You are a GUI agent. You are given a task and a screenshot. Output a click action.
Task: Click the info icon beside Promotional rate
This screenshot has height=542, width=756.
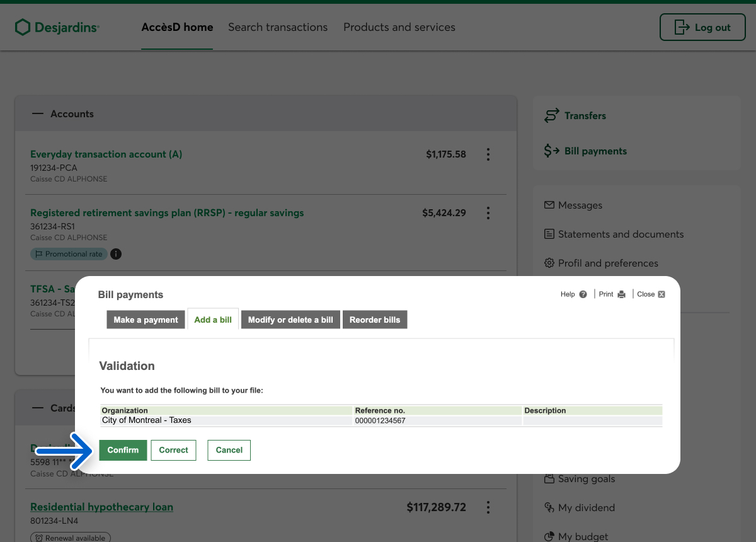pyautogui.click(x=116, y=254)
